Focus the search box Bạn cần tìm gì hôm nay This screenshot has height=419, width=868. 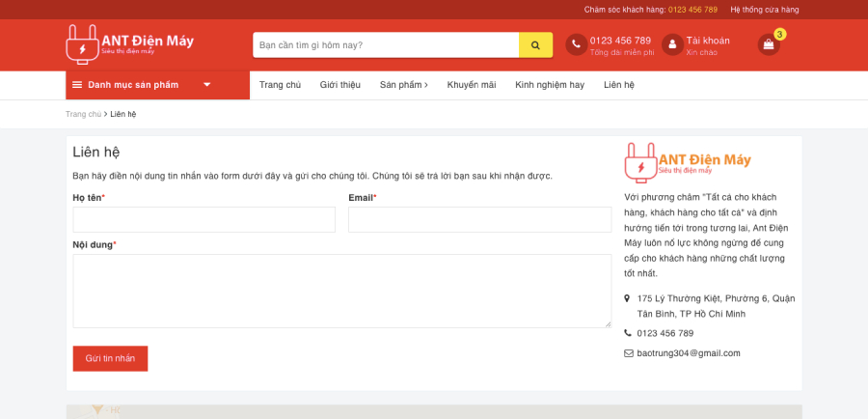coord(386,44)
